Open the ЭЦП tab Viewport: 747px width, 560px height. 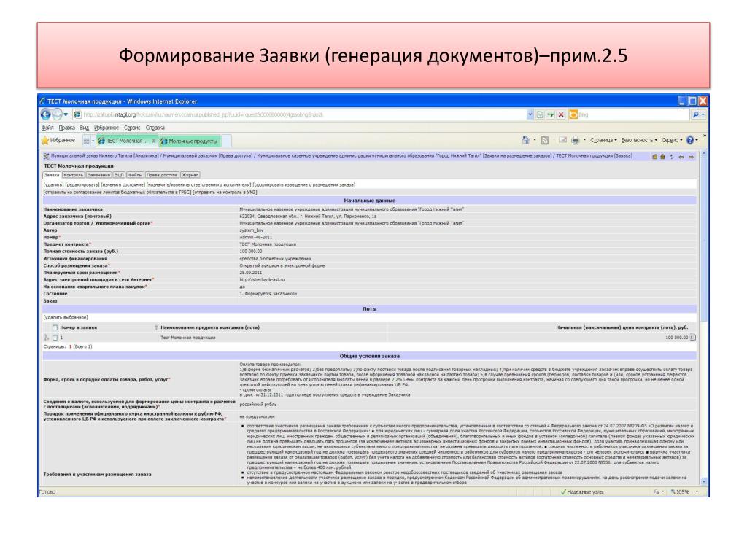point(119,175)
